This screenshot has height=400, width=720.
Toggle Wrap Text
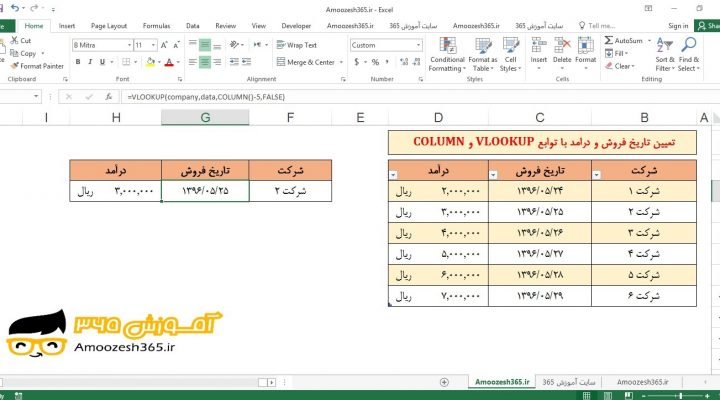pyautogui.click(x=297, y=45)
